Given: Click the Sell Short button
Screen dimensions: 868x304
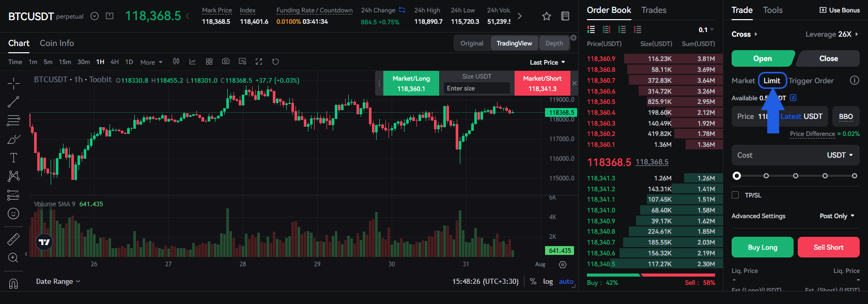Looking at the screenshot, I should [x=828, y=247].
